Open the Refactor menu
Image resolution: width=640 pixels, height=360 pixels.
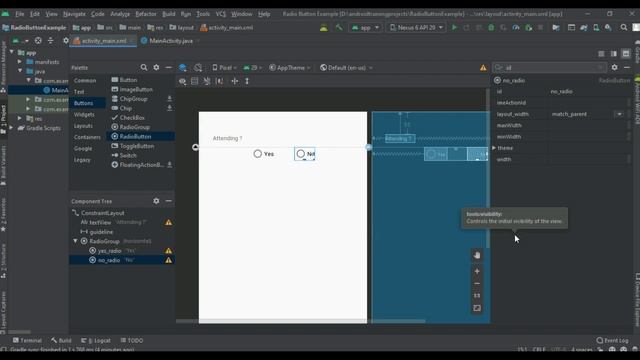click(x=146, y=14)
